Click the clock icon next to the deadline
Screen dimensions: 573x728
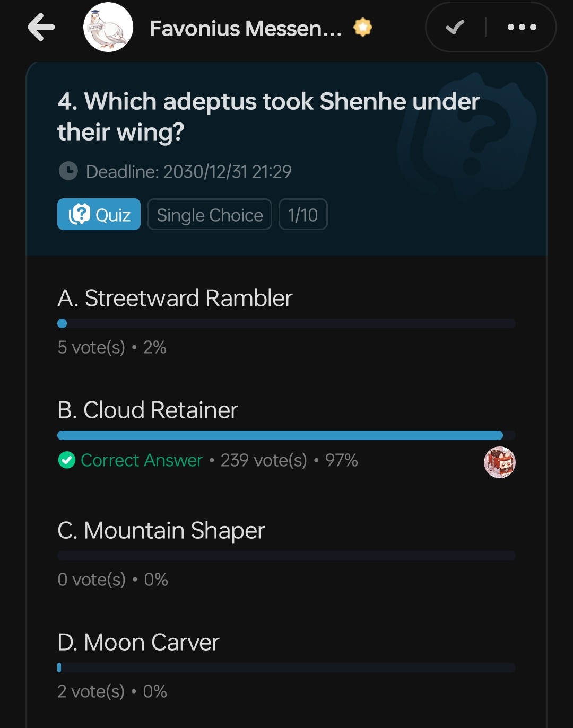[x=70, y=171]
